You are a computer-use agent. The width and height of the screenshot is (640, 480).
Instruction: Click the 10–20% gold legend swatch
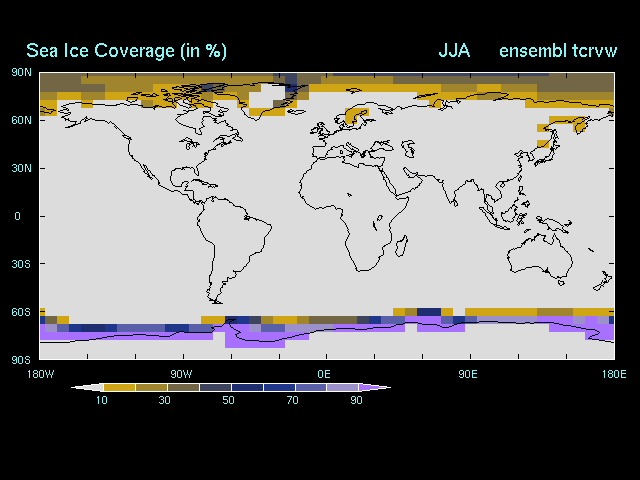tap(119, 387)
